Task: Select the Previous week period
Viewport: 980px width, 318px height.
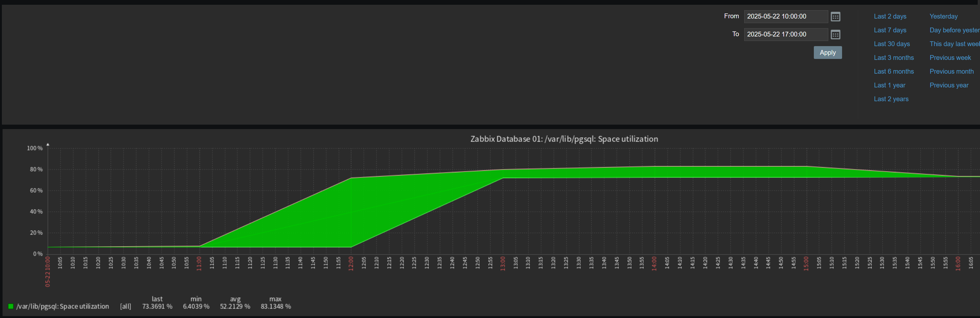Action: click(950, 58)
